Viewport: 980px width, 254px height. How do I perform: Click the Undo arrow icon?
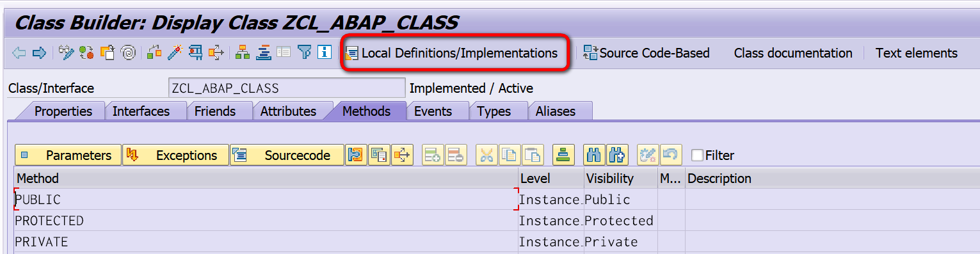pyautogui.click(x=671, y=155)
